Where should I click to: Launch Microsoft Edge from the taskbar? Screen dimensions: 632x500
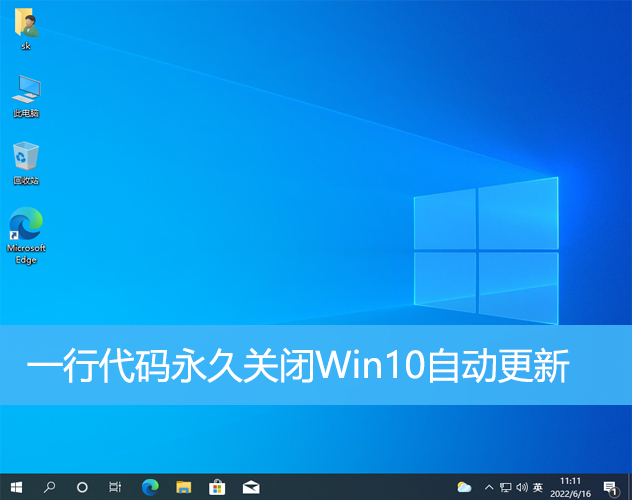click(150, 487)
